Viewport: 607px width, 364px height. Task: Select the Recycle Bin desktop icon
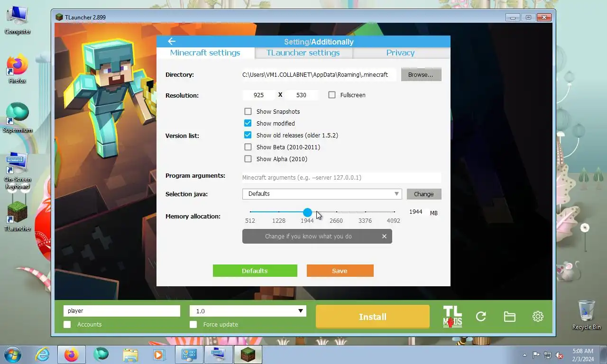point(587,315)
